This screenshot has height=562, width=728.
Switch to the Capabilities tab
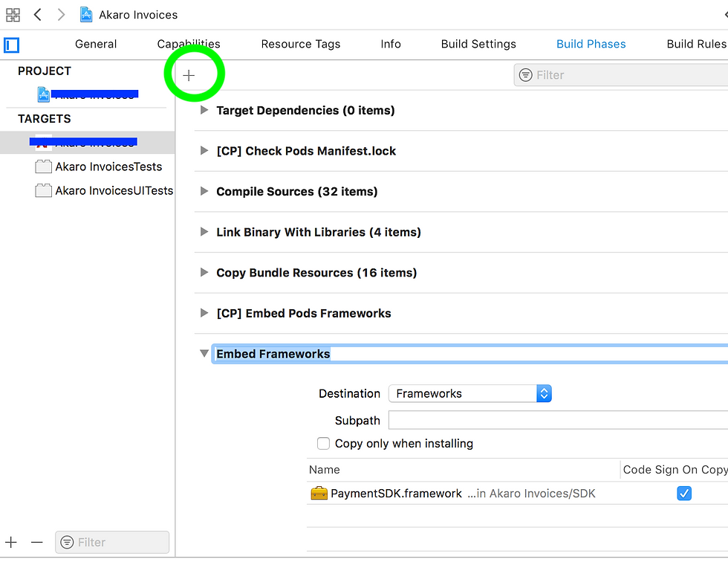tap(189, 44)
